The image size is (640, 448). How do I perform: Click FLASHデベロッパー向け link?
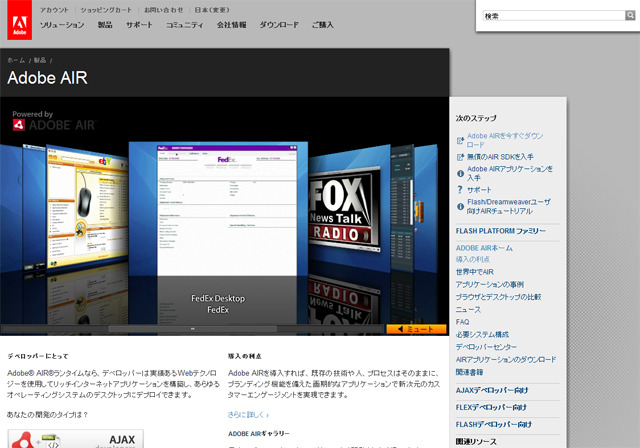pos(493,425)
